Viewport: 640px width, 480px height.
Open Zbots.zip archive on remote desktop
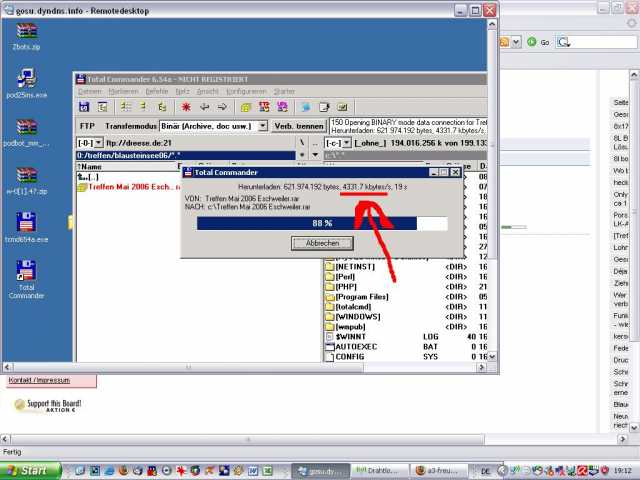pyautogui.click(x=27, y=36)
